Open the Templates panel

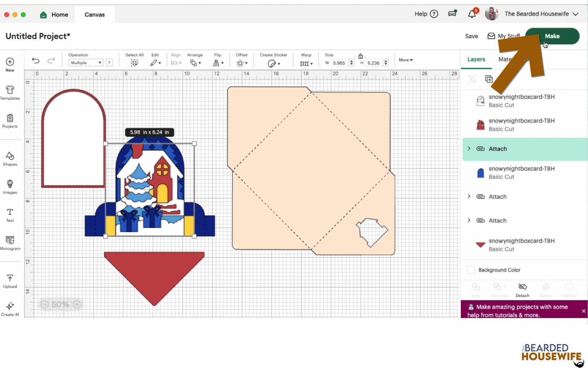(x=10, y=93)
